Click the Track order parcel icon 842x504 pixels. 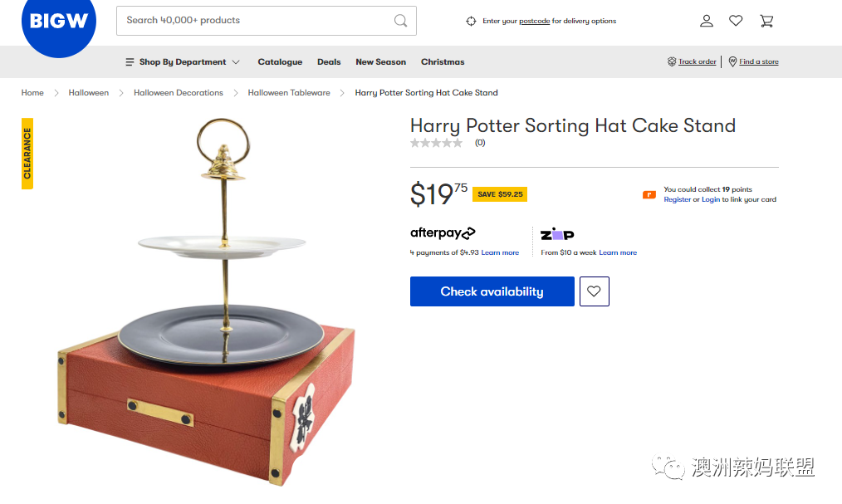671,61
